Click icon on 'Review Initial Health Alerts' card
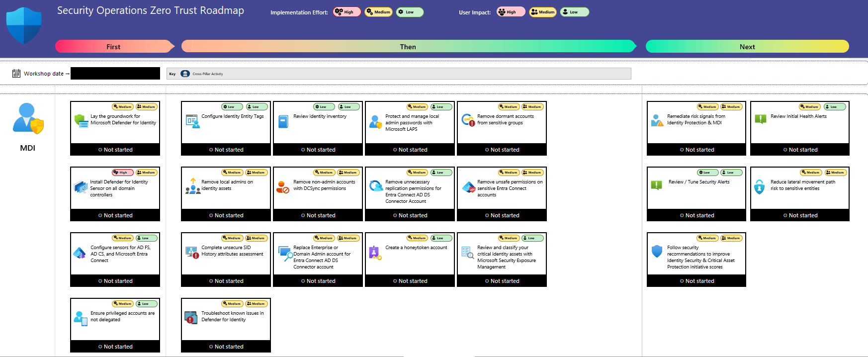Screen dimensions: 868x357 [x=761, y=119]
